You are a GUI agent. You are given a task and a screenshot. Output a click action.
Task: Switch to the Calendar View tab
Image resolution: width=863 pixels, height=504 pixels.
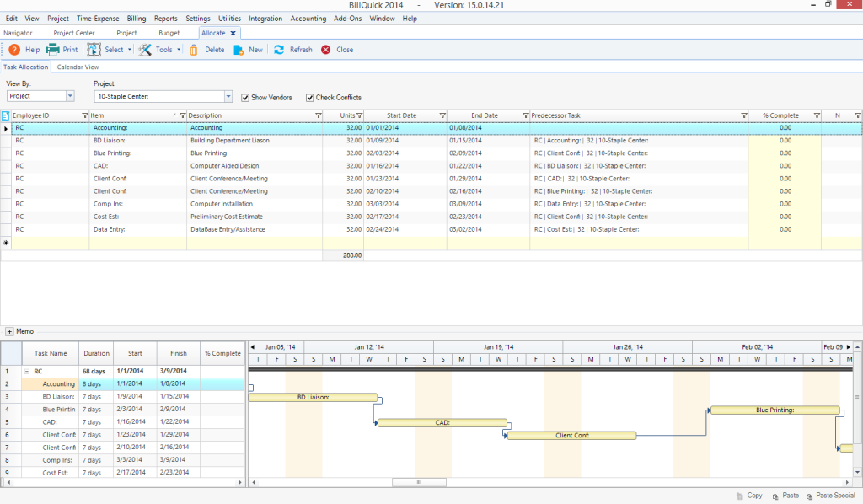point(78,67)
